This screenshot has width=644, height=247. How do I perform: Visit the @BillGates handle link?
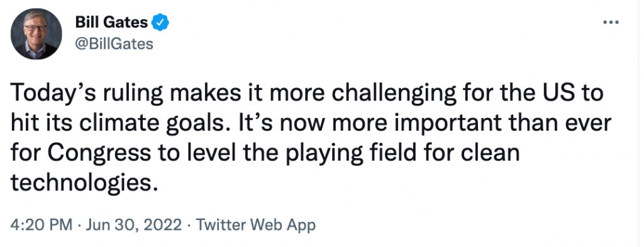[114, 43]
